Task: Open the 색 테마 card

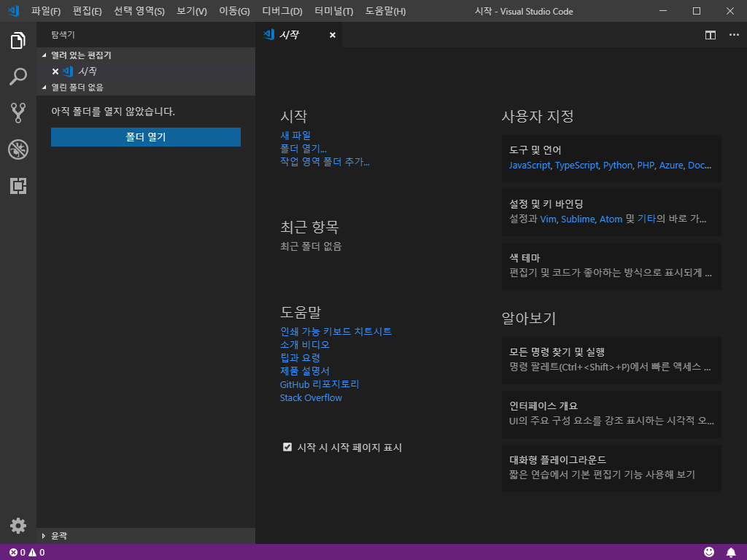Action: pos(611,266)
